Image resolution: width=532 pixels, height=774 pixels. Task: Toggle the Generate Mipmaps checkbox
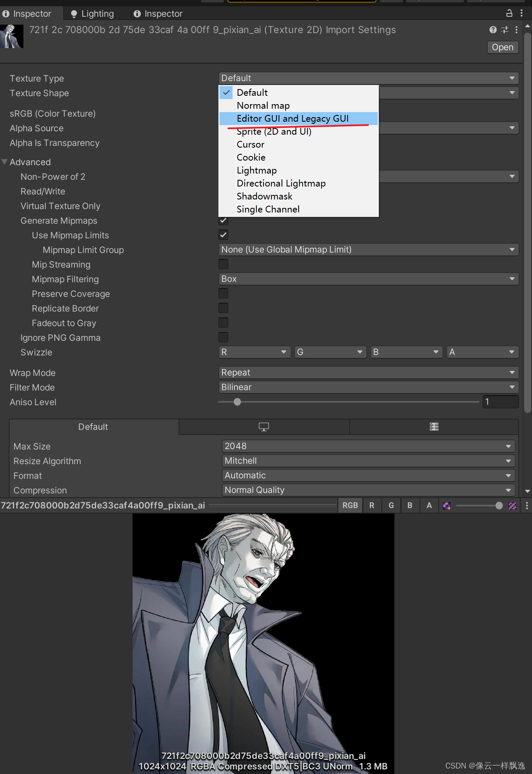(x=223, y=220)
